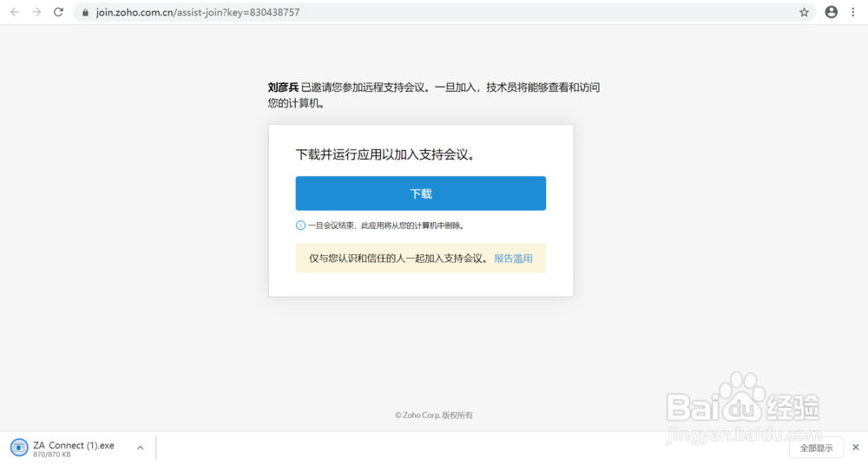Image resolution: width=868 pixels, height=464 pixels.
Task: Close the downloads bar with the X
Action: [856, 447]
